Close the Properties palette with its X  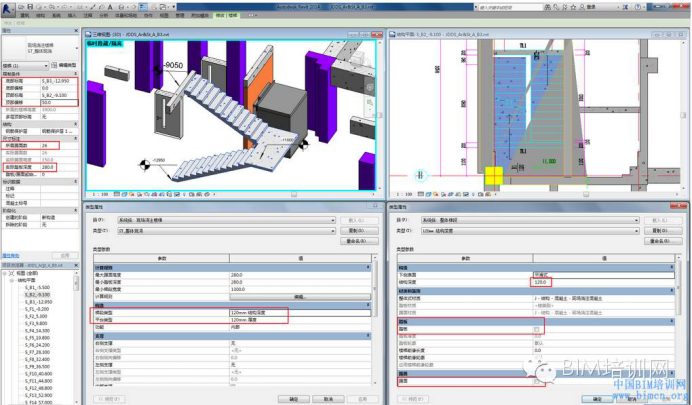[x=76, y=30]
